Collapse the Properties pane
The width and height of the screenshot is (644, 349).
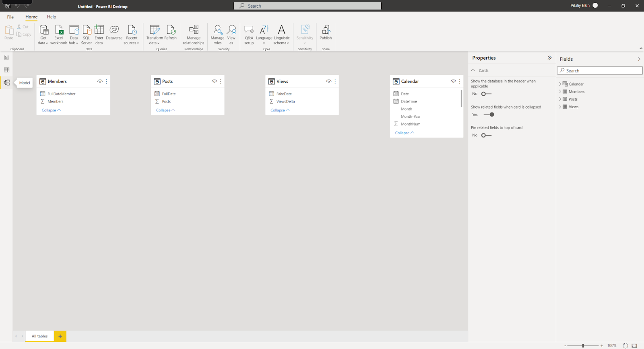coord(549,58)
